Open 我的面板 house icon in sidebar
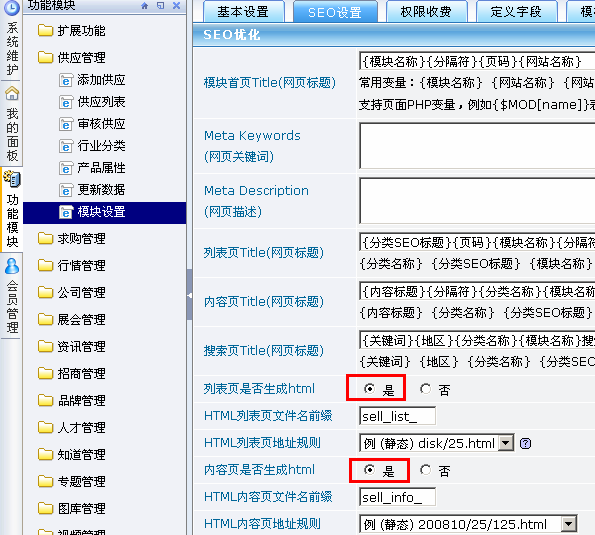 coord(12,94)
